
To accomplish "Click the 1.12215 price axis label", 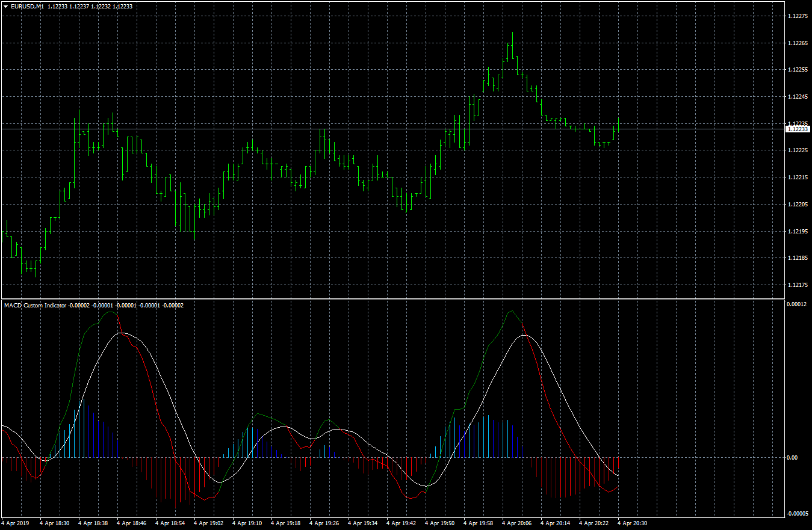I will [x=797, y=177].
